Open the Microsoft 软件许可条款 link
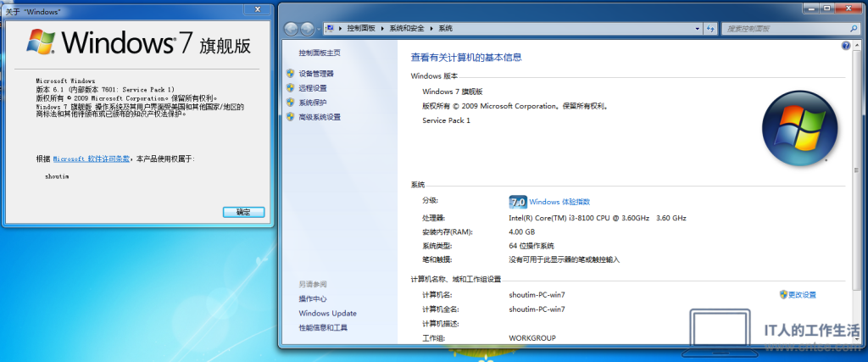The height and width of the screenshot is (362, 868). pyautogui.click(x=92, y=159)
